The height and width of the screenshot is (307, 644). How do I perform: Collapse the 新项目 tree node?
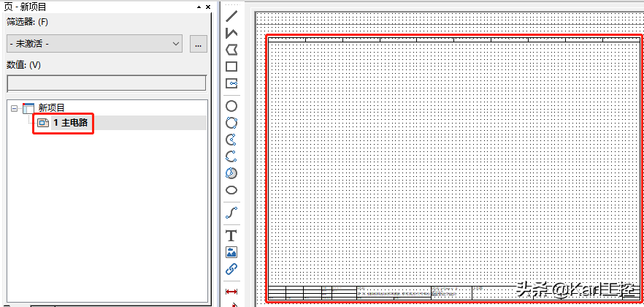tap(14, 108)
